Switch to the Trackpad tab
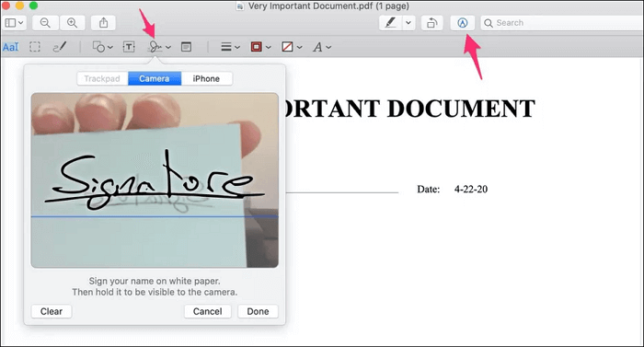Screen dimensions: 644x347 point(102,78)
